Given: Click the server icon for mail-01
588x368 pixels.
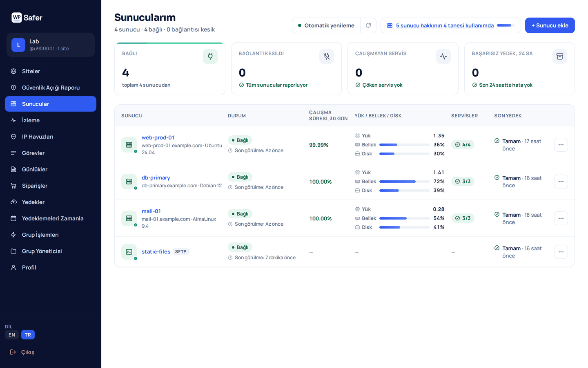Looking at the screenshot, I should tap(129, 218).
